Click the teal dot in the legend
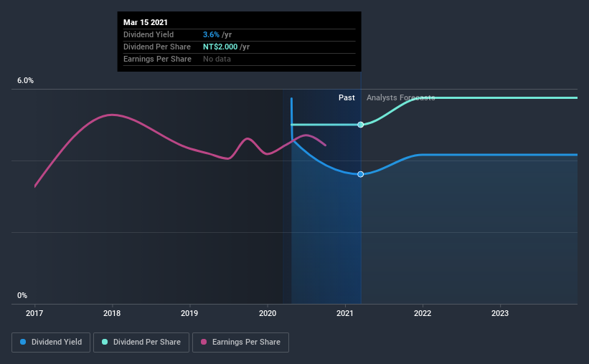Screen dimensions: 589x364 (105, 343)
